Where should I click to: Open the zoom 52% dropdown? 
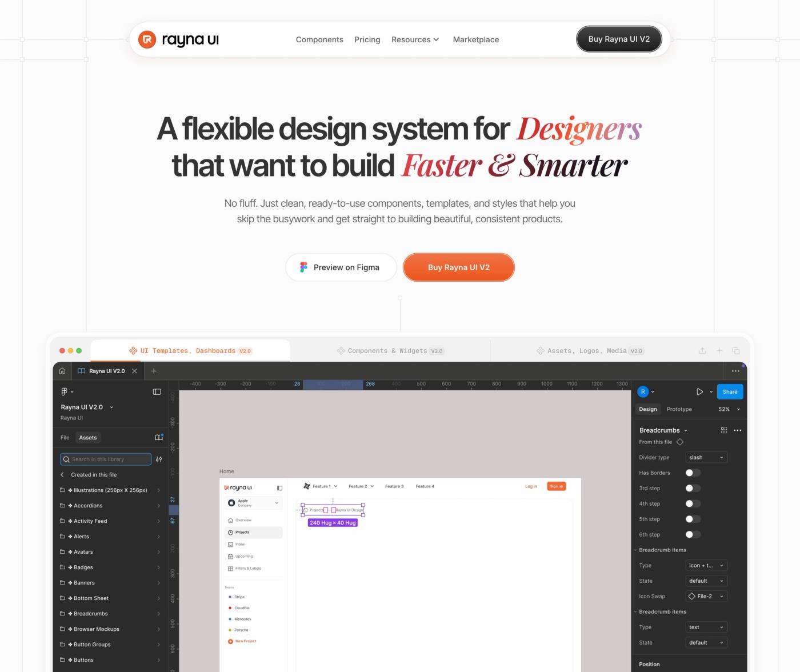click(x=729, y=409)
